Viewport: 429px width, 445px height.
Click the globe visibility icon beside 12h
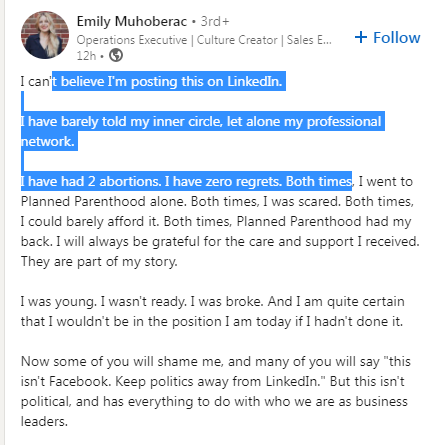[x=116, y=55]
